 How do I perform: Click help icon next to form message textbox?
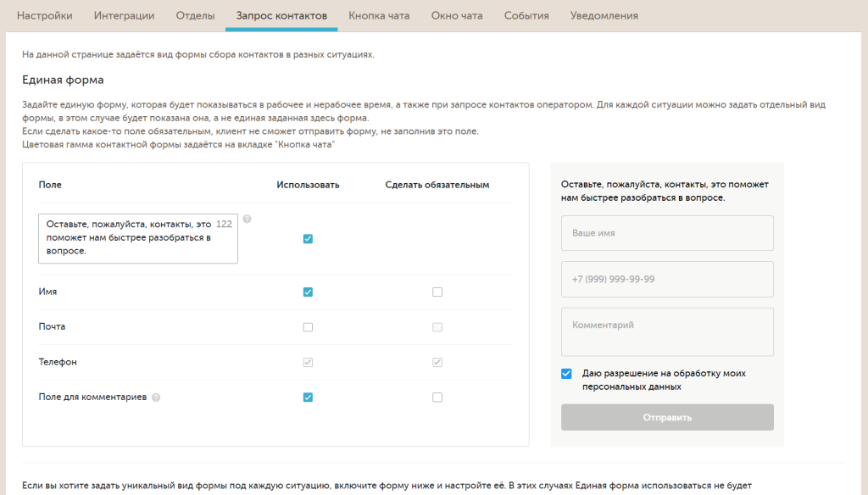(247, 219)
